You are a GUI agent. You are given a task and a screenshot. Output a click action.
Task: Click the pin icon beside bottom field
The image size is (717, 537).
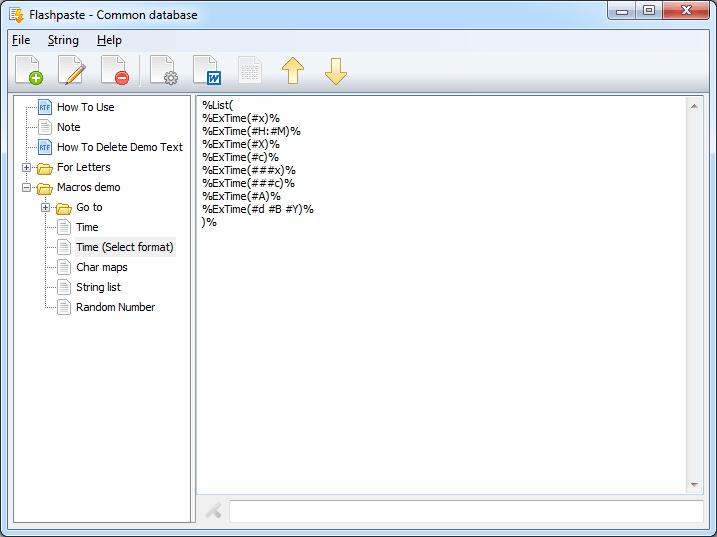(x=214, y=510)
